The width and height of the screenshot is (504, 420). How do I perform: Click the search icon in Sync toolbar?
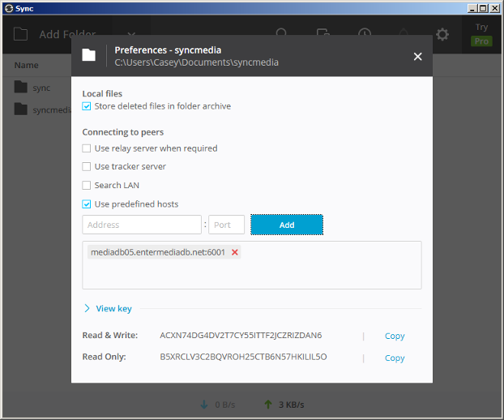pyautogui.click(x=281, y=32)
